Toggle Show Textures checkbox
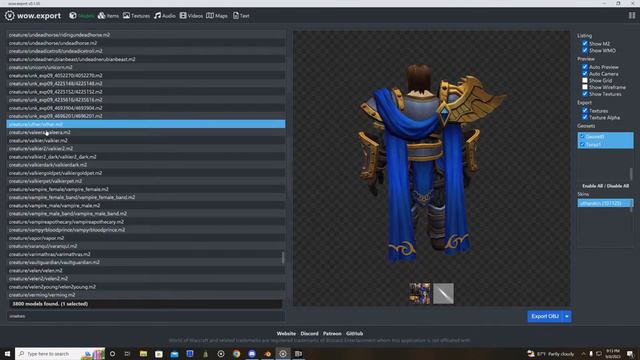The image size is (640, 360). coord(585,94)
